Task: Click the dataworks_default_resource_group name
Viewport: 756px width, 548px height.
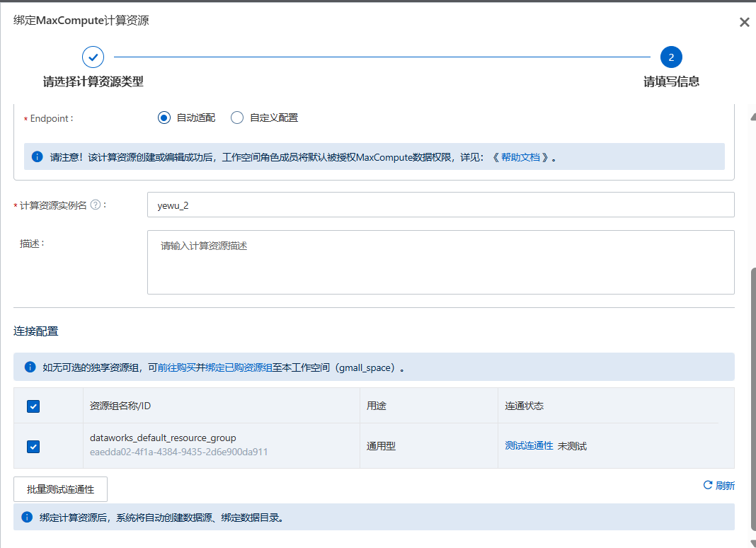Action: 163,438
